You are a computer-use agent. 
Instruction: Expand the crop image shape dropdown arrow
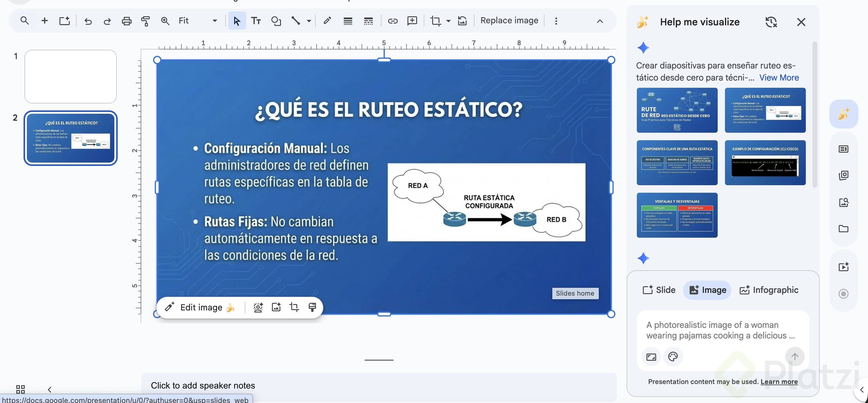click(x=448, y=21)
